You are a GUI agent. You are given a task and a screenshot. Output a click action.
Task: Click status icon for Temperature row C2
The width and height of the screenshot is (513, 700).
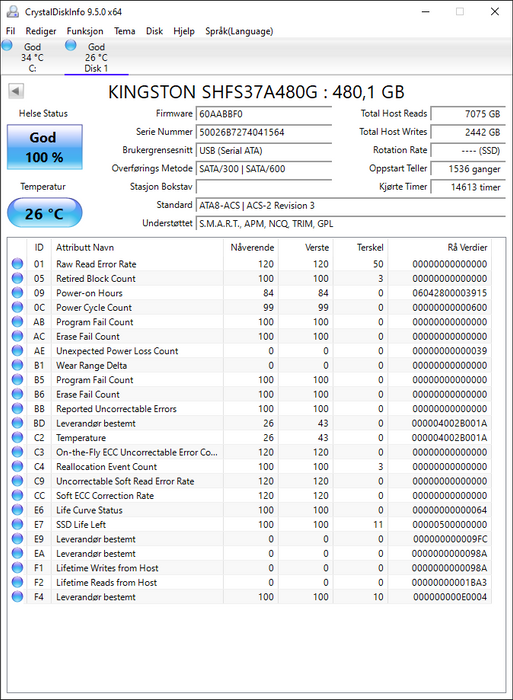click(17, 438)
